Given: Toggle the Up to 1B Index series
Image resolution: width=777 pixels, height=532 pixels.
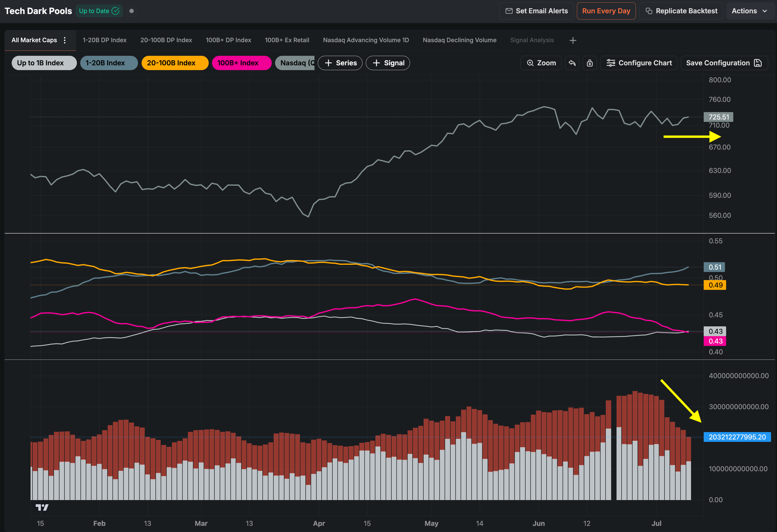Looking at the screenshot, I should [x=44, y=63].
